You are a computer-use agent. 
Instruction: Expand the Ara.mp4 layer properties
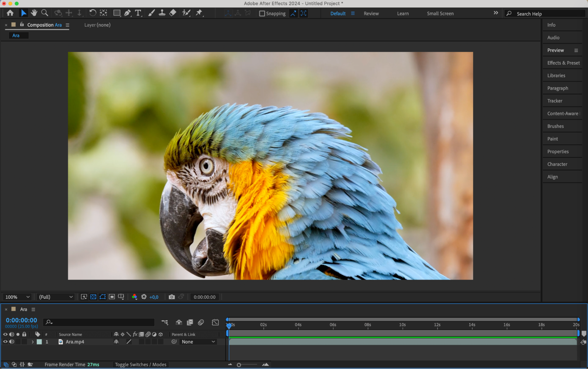coord(33,342)
